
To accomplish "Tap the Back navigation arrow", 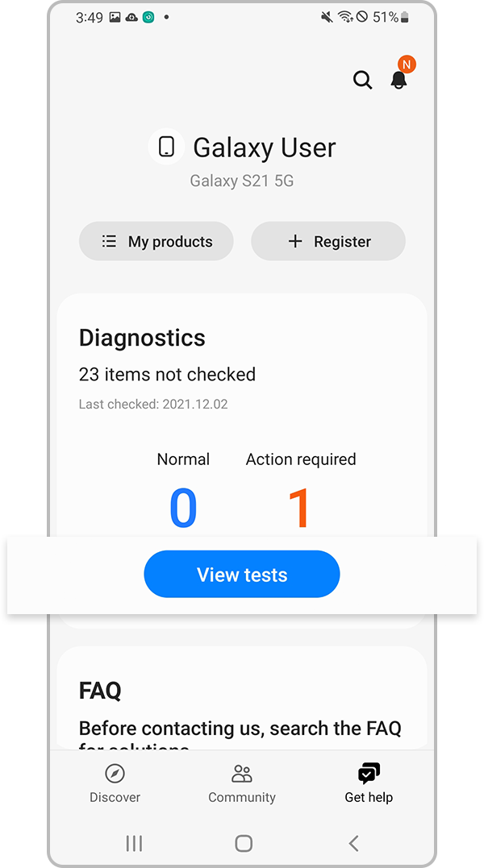I will [353, 843].
